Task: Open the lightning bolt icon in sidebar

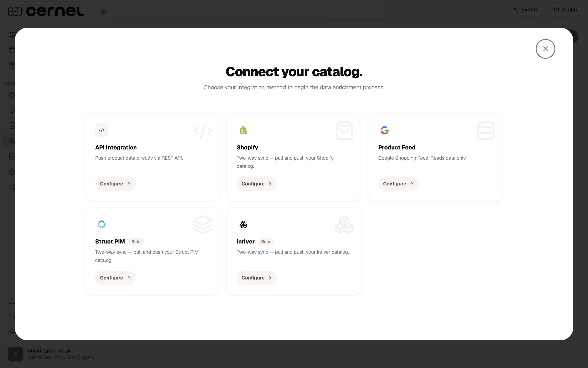Action: pos(12,110)
